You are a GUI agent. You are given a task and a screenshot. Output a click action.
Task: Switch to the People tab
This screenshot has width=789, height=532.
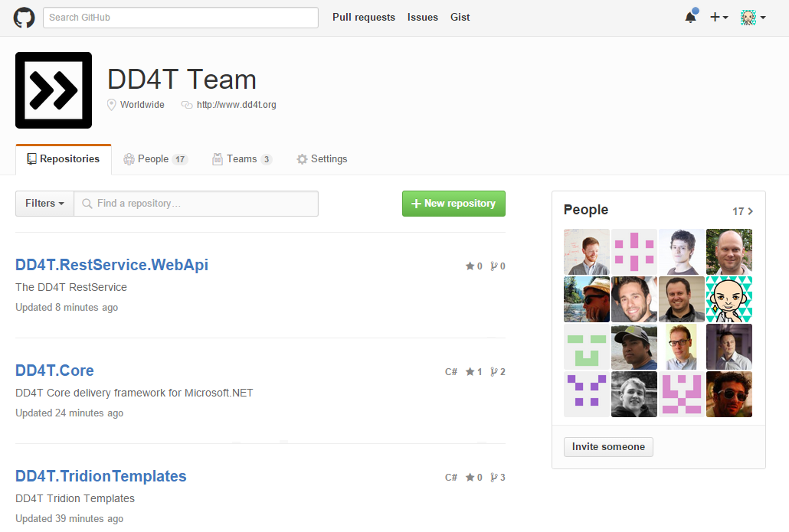pos(156,159)
